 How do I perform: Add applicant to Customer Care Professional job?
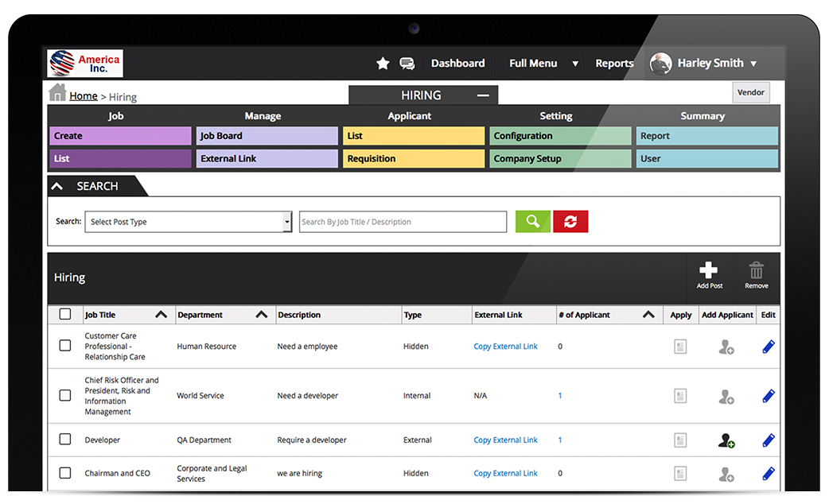click(726, 347)
